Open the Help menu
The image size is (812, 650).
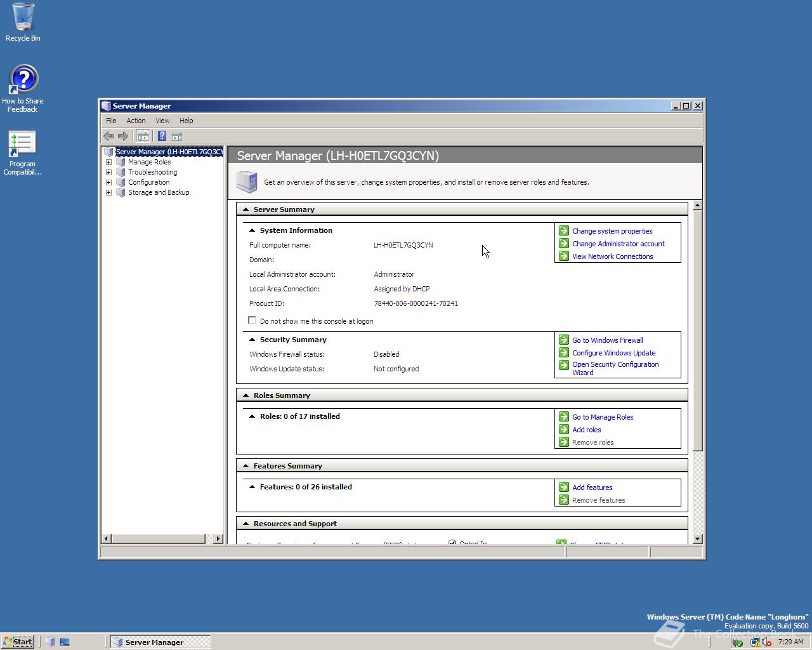click(x=186, y=121)
